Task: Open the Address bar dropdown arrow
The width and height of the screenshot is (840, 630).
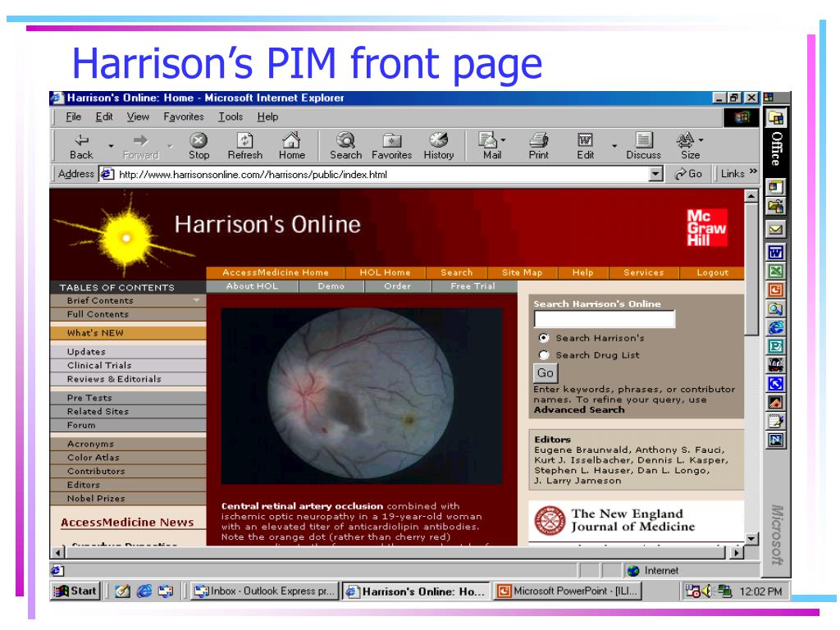Action: pos(656,174)
